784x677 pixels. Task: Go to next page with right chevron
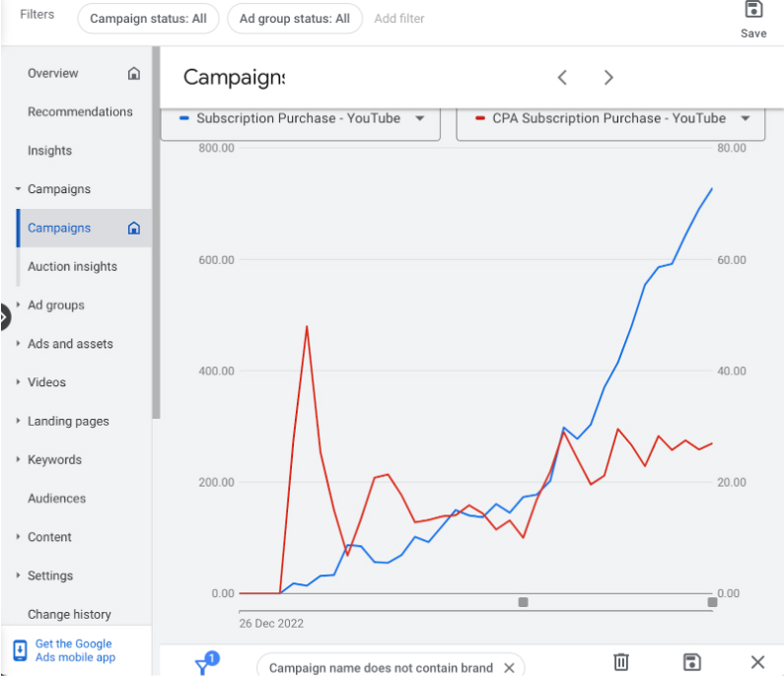click(608, 78)
